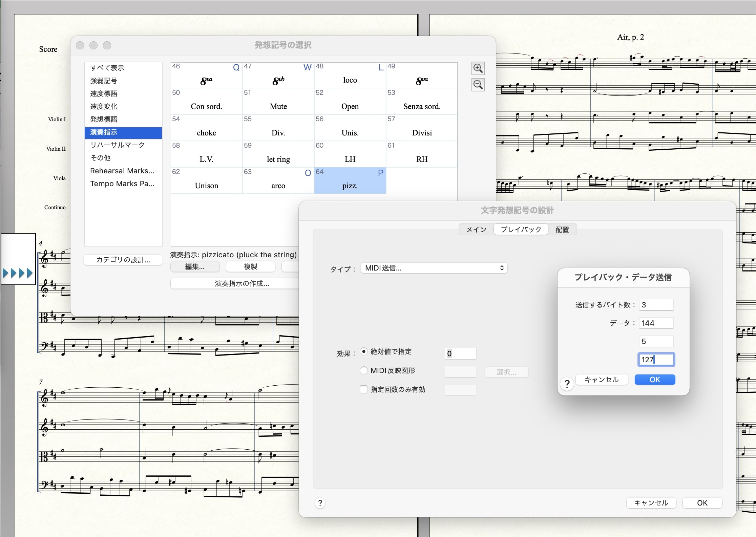
Task: Click the 絶対値 effect value field
Action: (x=460, y=353)
